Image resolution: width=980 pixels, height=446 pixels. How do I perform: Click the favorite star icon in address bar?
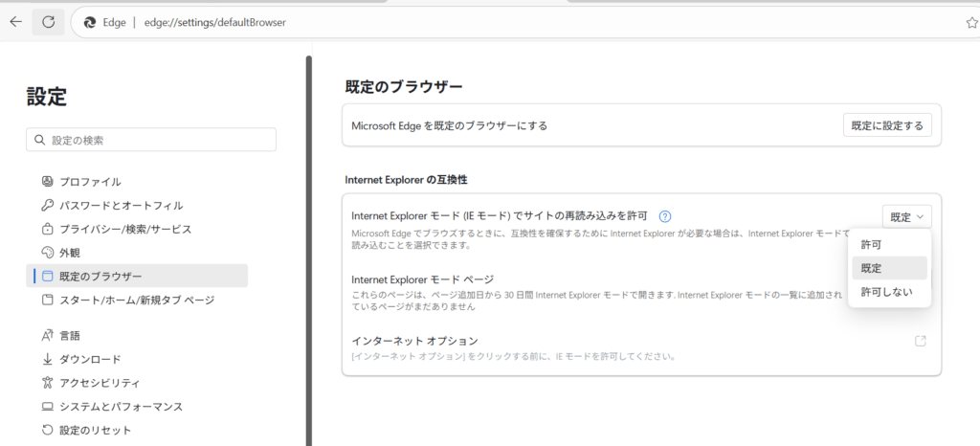pyautogui.click(x=971, y=22)
